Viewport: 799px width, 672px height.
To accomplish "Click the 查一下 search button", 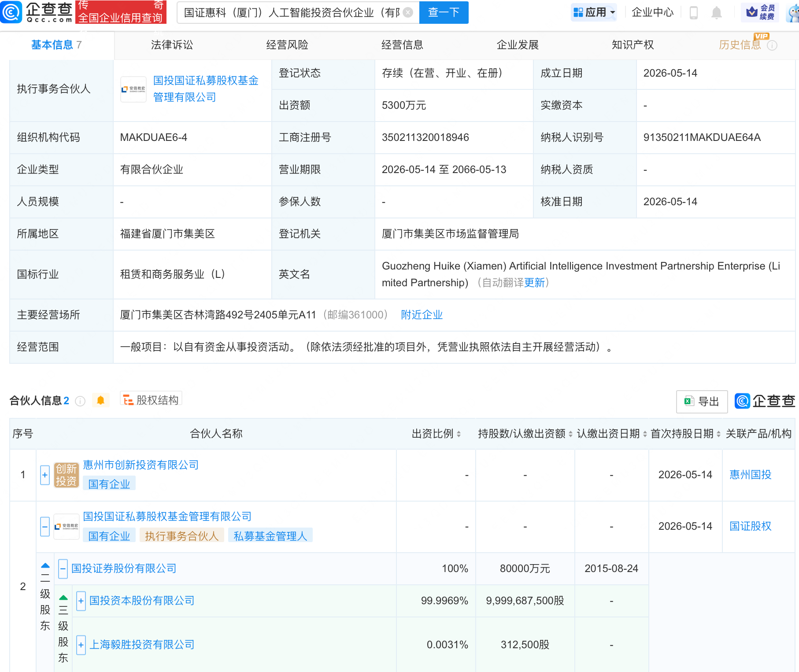I will [x=444, y=12].
